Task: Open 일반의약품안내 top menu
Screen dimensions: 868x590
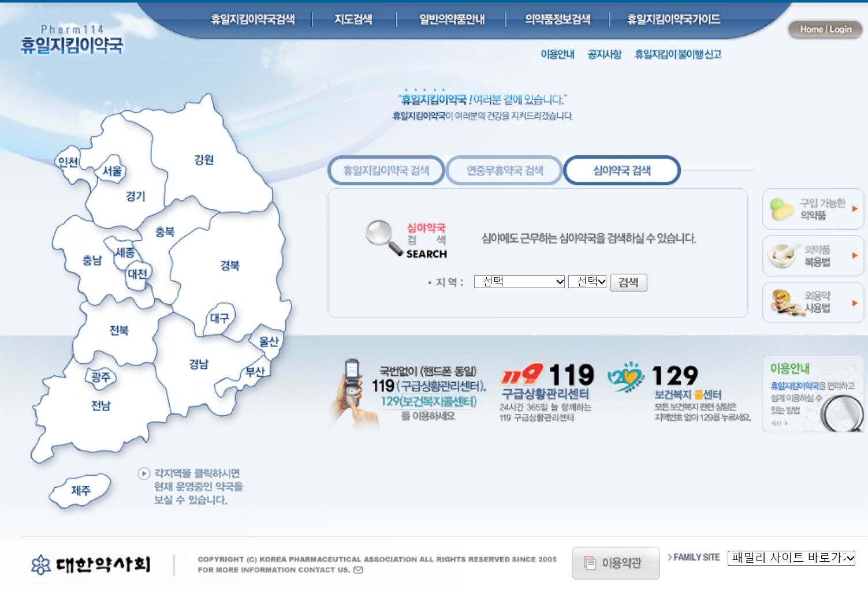Action: (x=452, y=19)
